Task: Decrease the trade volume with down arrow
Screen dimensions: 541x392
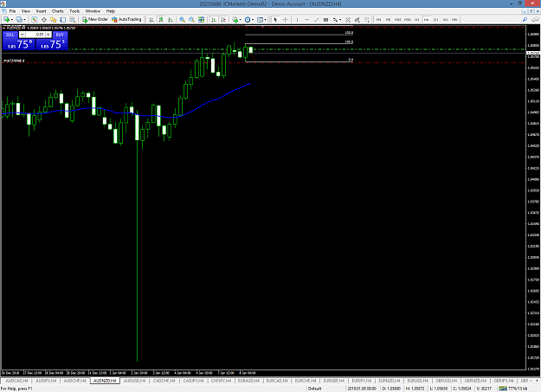Action: pyautogui.click(x=22, y=35)
